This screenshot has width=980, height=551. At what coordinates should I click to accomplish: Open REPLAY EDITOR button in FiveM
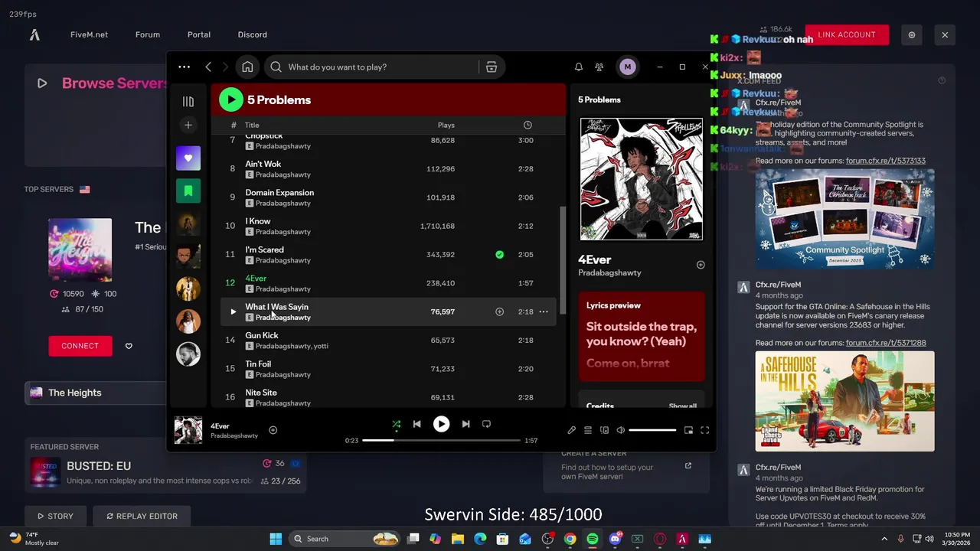pyautogui.click(x=142, y=516)
